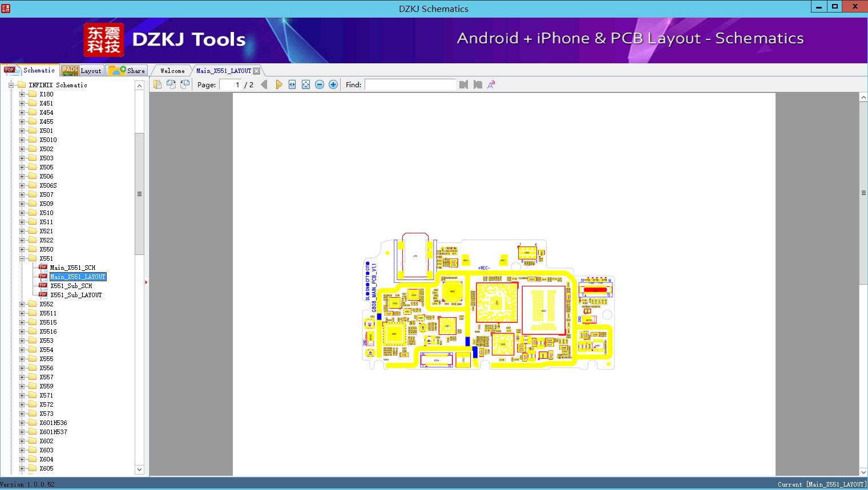Expand the X180 folder node
Screen dimensions: 868x490
tap(22, 94)
